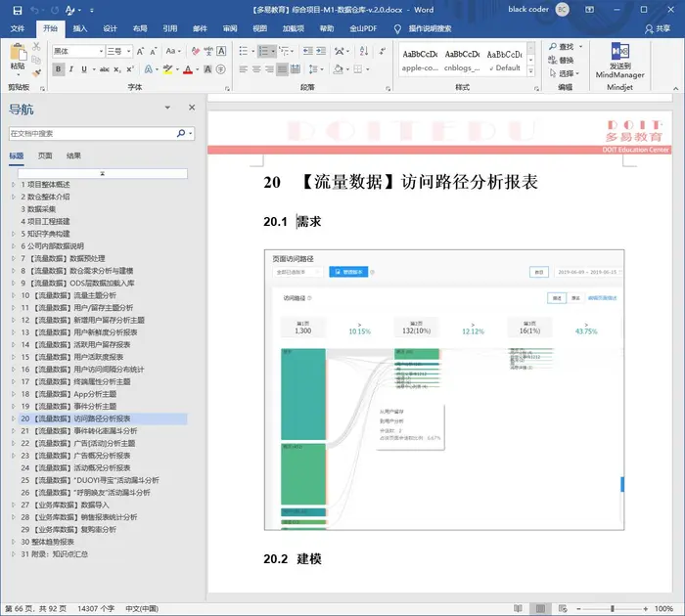Expand heading 10 流量主题分析
685x616 pixels.
(x=13, y=295)
